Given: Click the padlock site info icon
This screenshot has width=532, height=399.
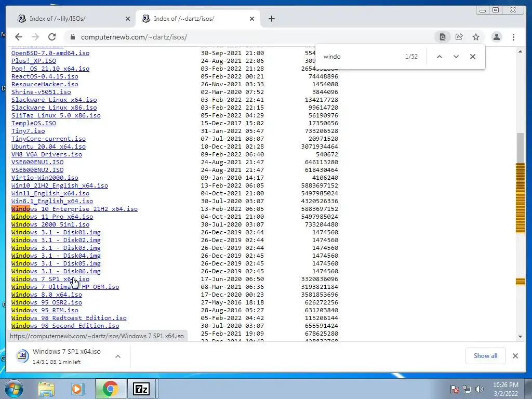Looking at the screenshot, I should click(72, 37).
